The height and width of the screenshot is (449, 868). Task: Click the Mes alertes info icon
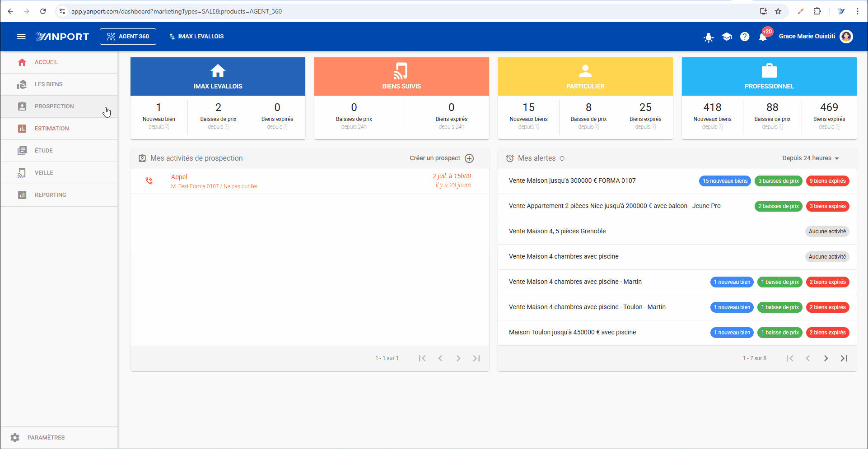pos(562,158)
